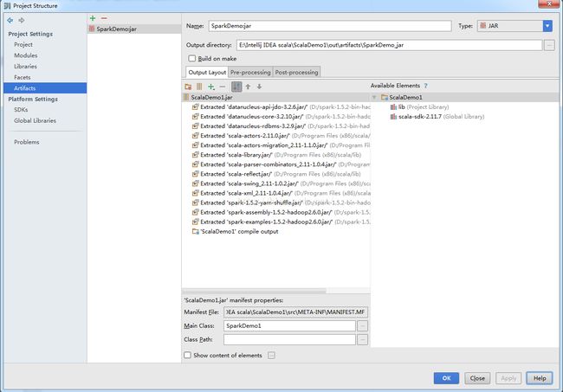Open options button beside Show content of elements

pos(271,356)
